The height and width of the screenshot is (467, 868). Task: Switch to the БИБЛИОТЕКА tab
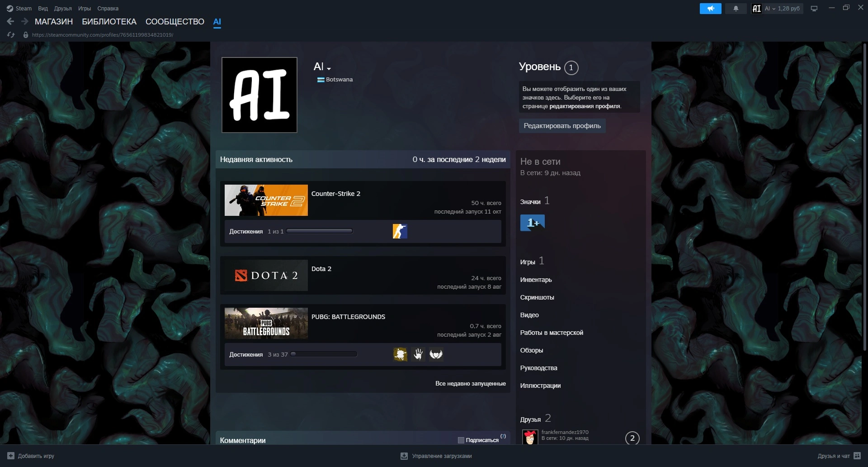tap(109, 22)
